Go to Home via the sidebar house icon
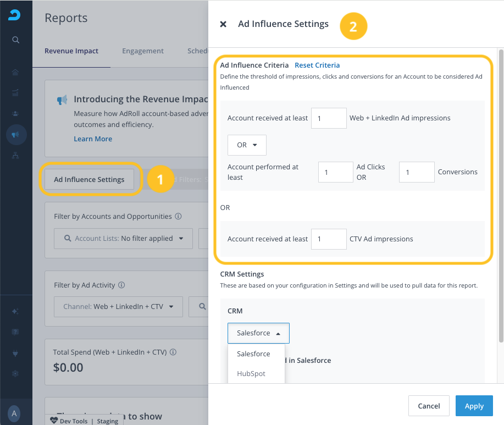504x425 pixels. [16, 72]
